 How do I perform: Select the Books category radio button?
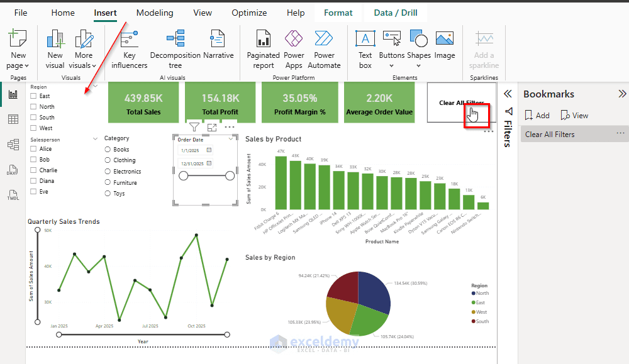(x=108, y=150)
